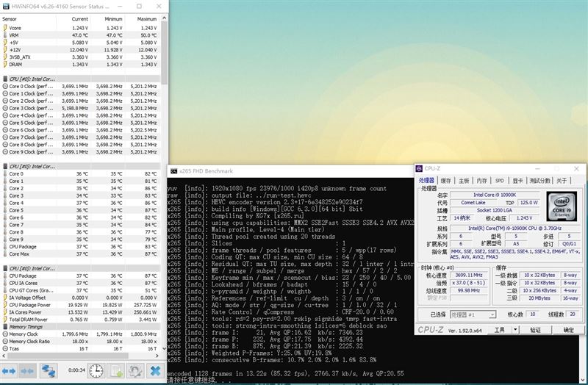
Task: Click the +12V sensor icon
Action: click(x=5, y=50)
